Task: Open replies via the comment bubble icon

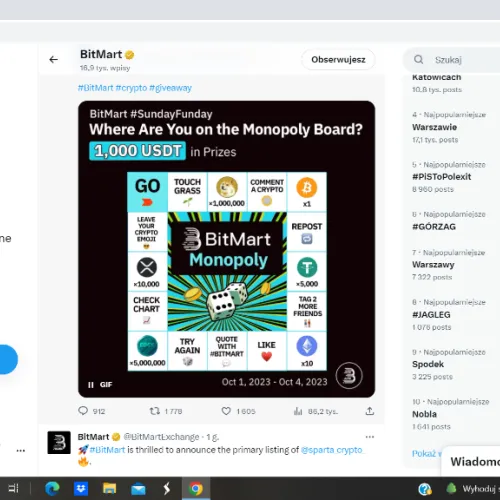Action: click(83, 411)
